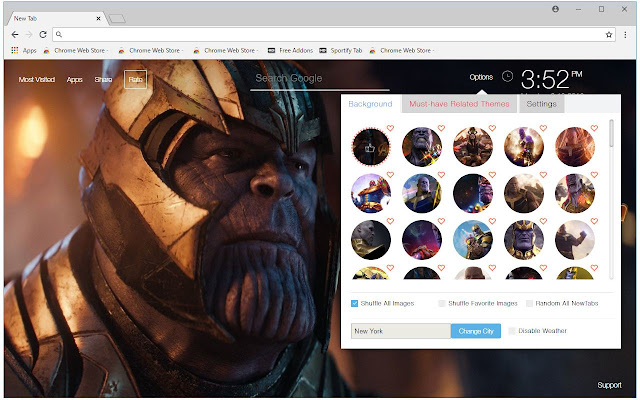Open the Free Addons bookmark
This screenshot has height=400, width=640.
[x=290, y=51]
